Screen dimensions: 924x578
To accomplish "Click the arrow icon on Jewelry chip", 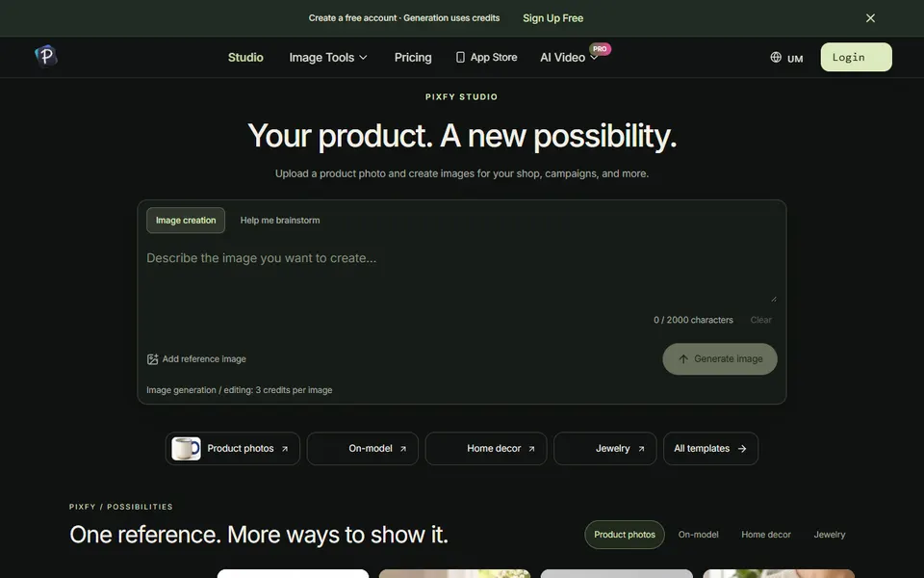I will point(641,449).
